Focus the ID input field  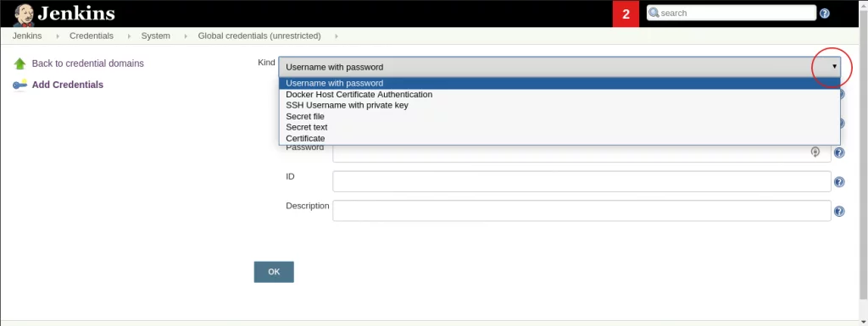581,181
